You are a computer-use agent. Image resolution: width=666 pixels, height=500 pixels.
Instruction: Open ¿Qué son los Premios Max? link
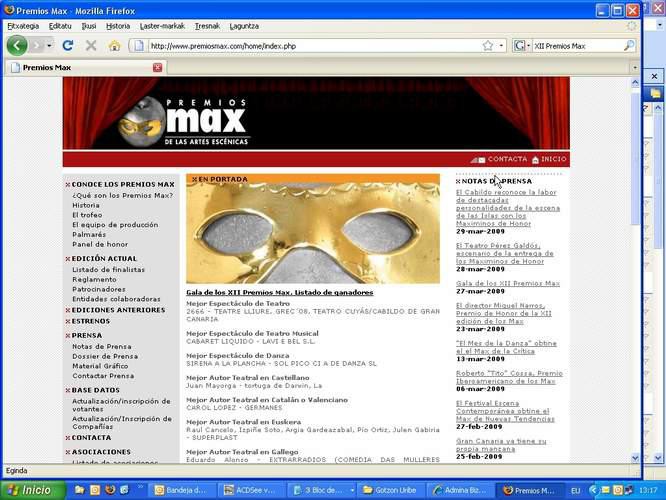click(122, 195)
